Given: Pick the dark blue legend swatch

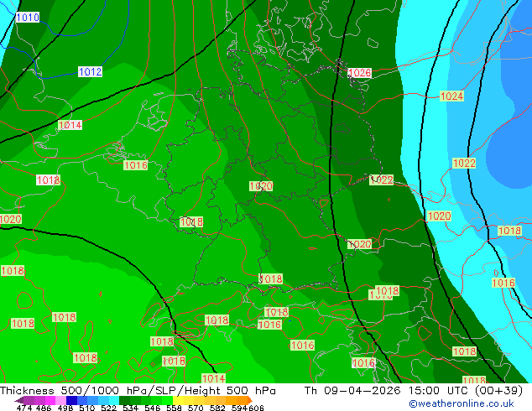Looking at the screenshot, I should 71,400.
